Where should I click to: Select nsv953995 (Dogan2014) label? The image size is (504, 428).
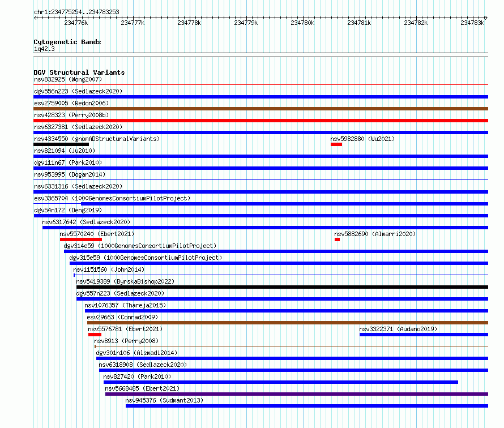(70, 174)
